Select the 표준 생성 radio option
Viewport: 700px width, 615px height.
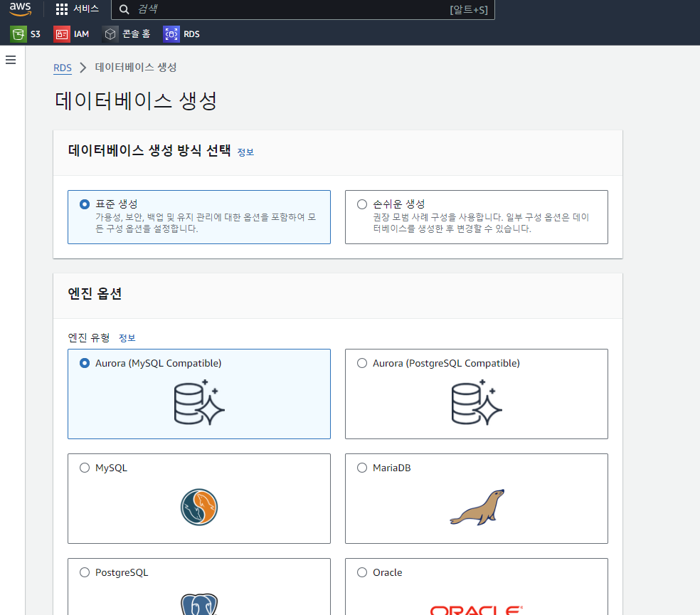(85, 204)
